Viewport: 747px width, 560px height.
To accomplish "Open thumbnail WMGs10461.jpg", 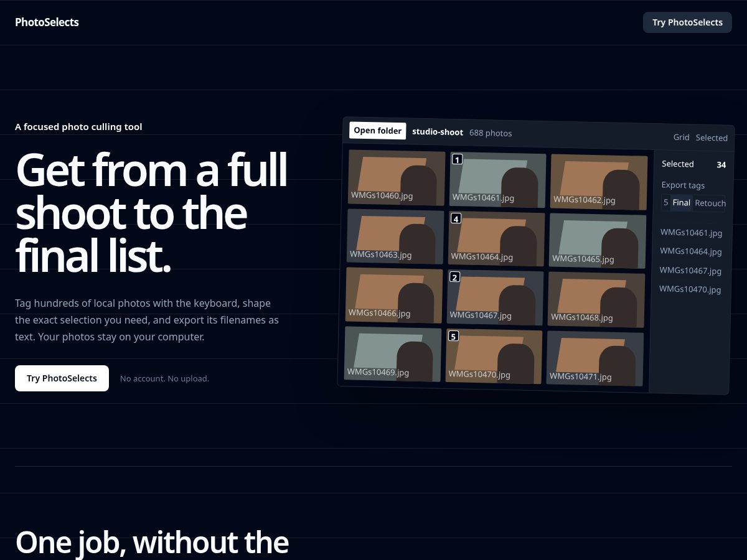I will pyautogui.click(x=497, y=180).
